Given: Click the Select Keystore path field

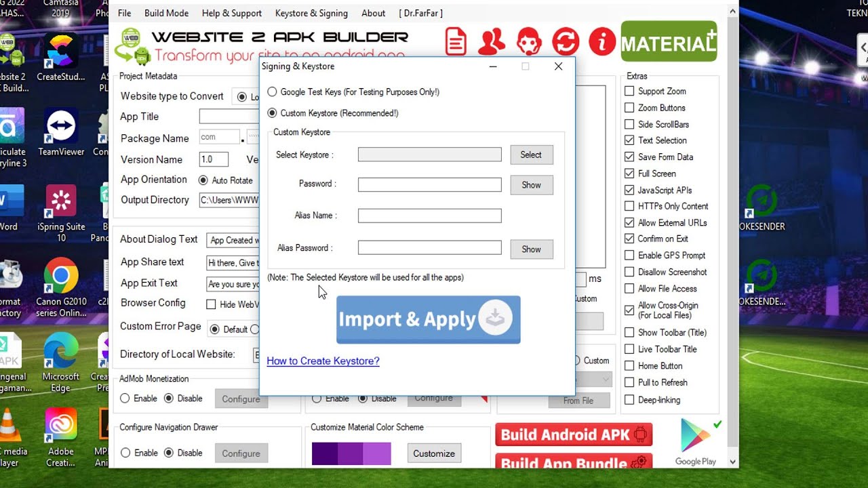Looking at the screenshot, I should tap(430, 155).
